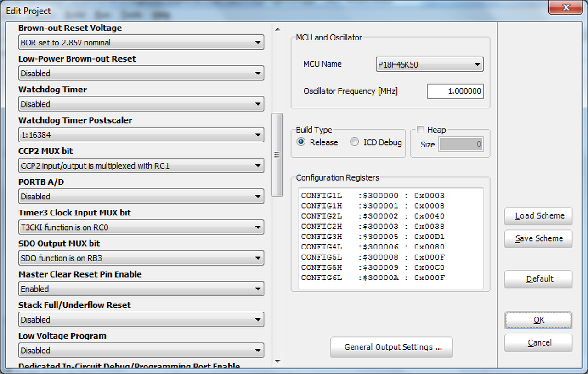Screen dimensions: 588x374
Task: Select the ICD Debug build type
Action: (354, 142)
